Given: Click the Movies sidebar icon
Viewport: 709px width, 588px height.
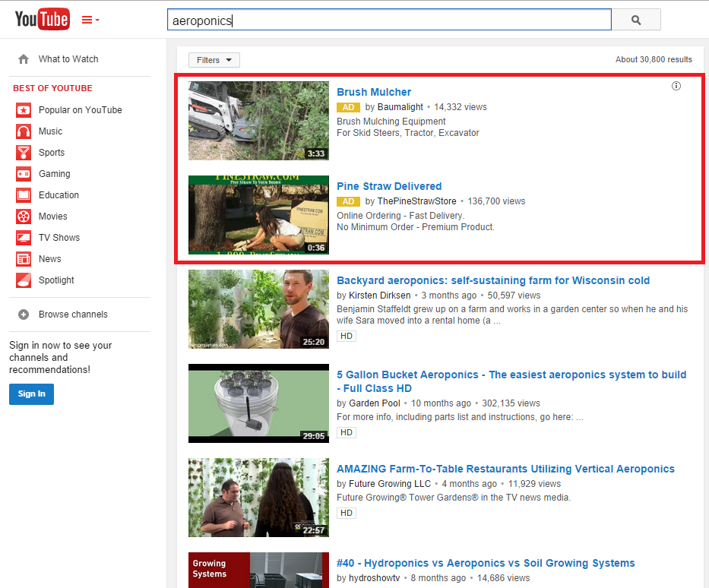Looking at the screenshot, I should (24, 216).
